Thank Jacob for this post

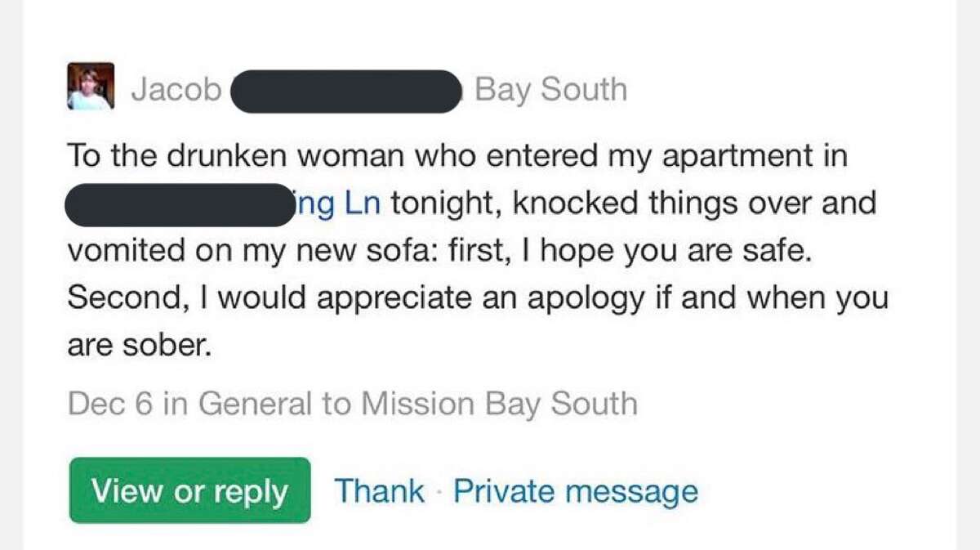coord(380,491)
